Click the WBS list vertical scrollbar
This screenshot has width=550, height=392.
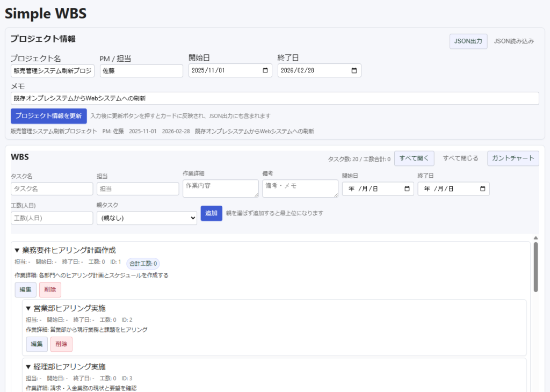[x=535, y=267]
